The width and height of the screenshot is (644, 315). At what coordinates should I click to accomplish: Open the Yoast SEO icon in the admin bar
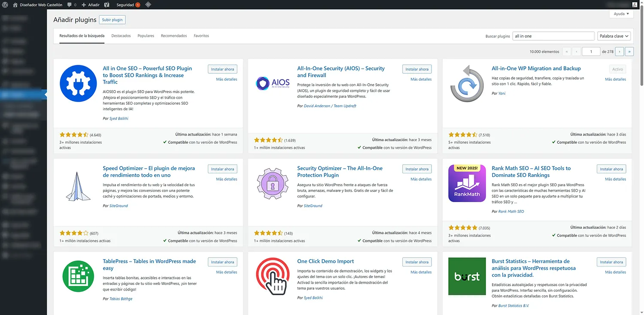point(106,5)
